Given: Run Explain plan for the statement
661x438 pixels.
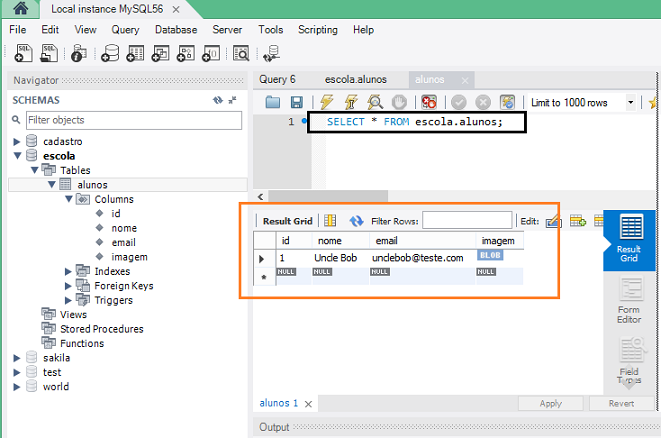Looking at the screenshot, I should point(375,102).
